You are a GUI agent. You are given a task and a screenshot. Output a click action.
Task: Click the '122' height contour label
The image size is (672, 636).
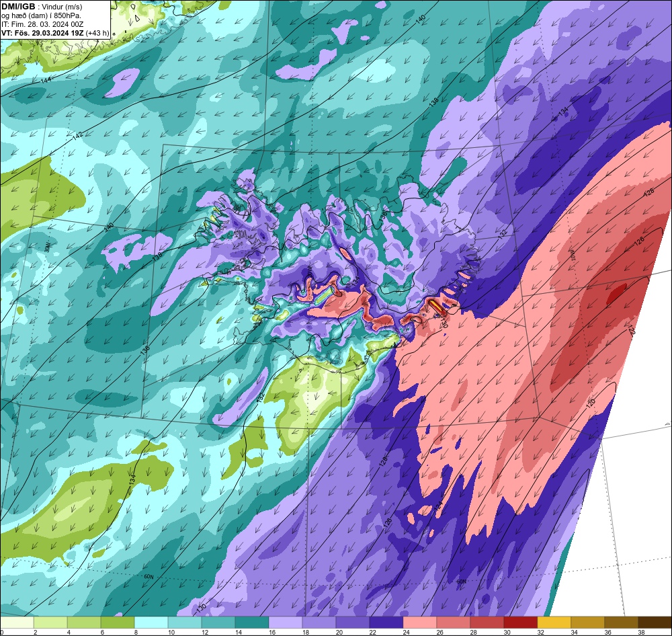[631, 330]
